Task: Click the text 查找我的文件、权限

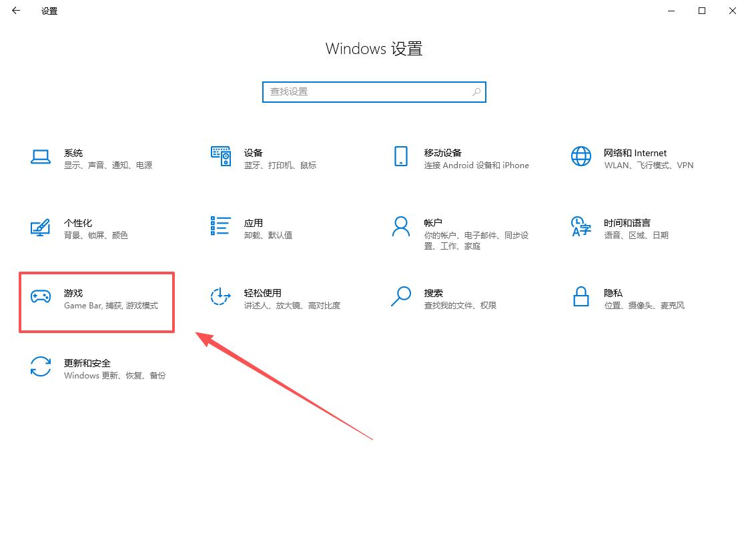Action: [460, 306]
